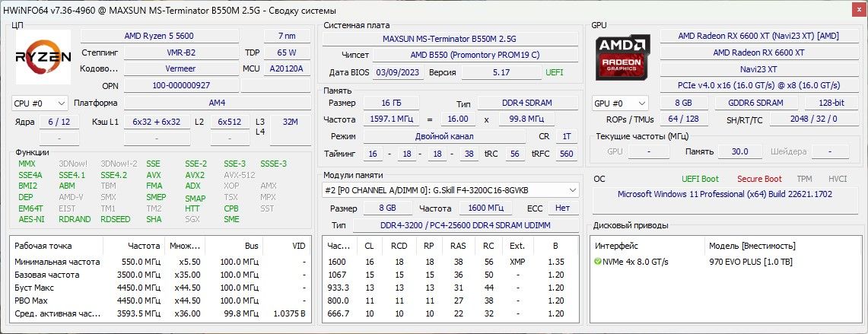
Task: Select the 970 EVO PLUS [1.0 TB] drive
Action: pos(751,262)
